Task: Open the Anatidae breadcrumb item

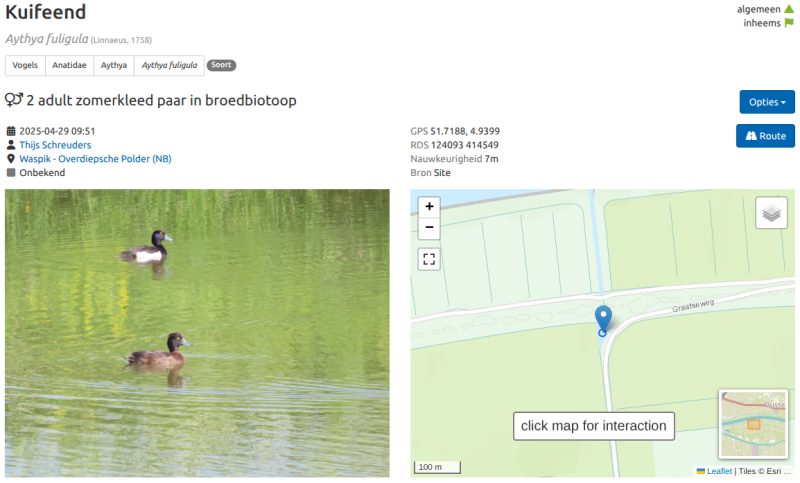Action: [x=70, y=66]
